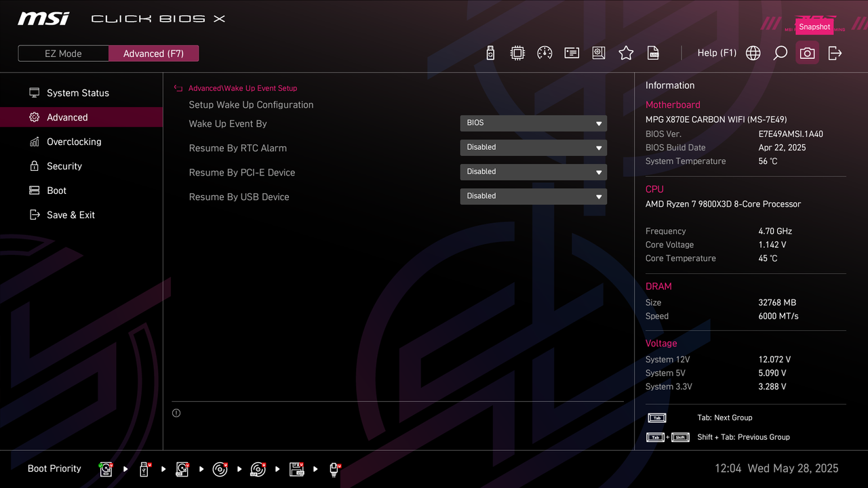Click the Resume By RTC Alarm label
This screenshot has height=488, width=868.
(237, 148)
